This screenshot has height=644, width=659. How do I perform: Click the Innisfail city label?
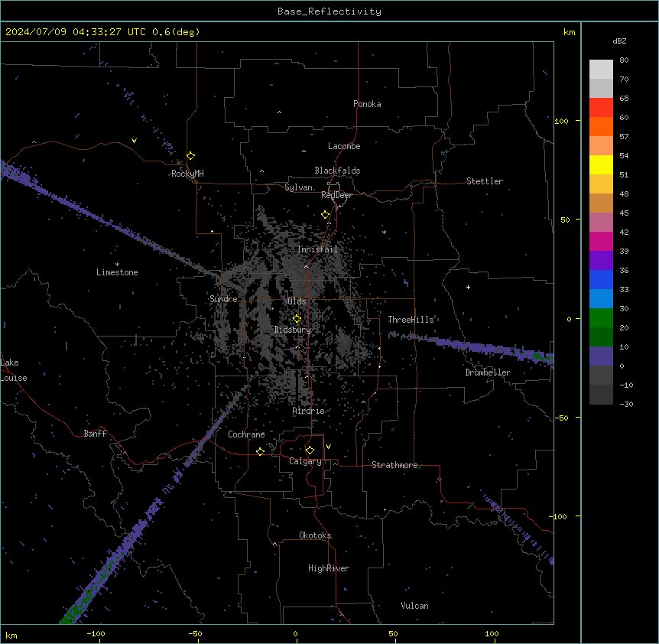(317, 249)
